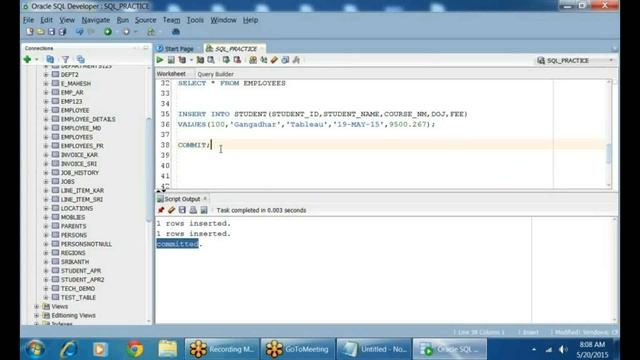
Task: Expand the TEST_TABLE node
Action: (46, 298)
